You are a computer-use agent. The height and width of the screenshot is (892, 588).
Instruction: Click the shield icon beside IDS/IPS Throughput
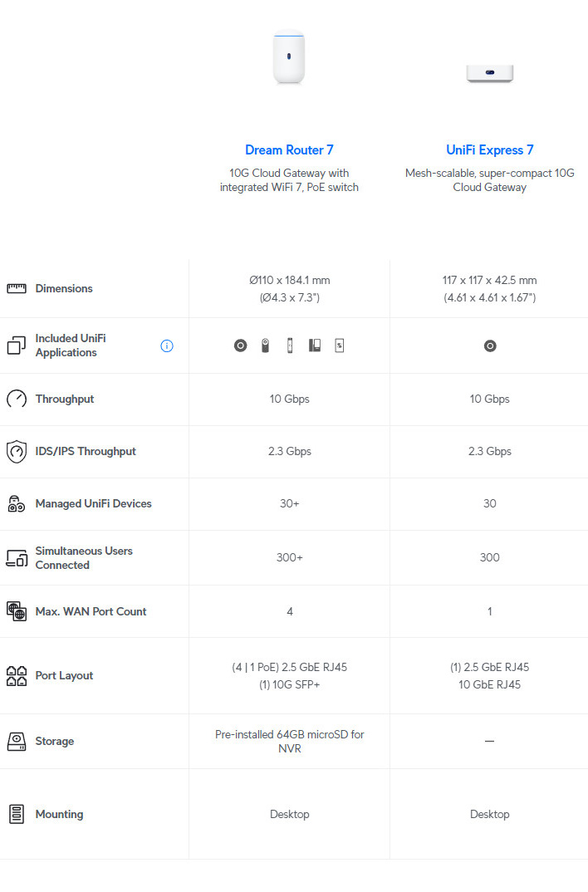coord(17,452)
